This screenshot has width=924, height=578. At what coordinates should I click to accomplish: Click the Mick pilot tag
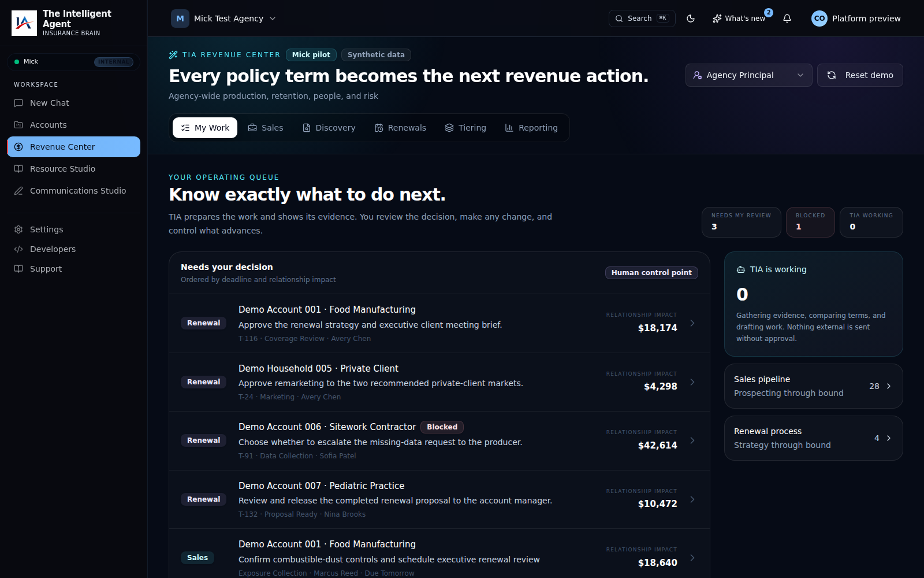311,55
